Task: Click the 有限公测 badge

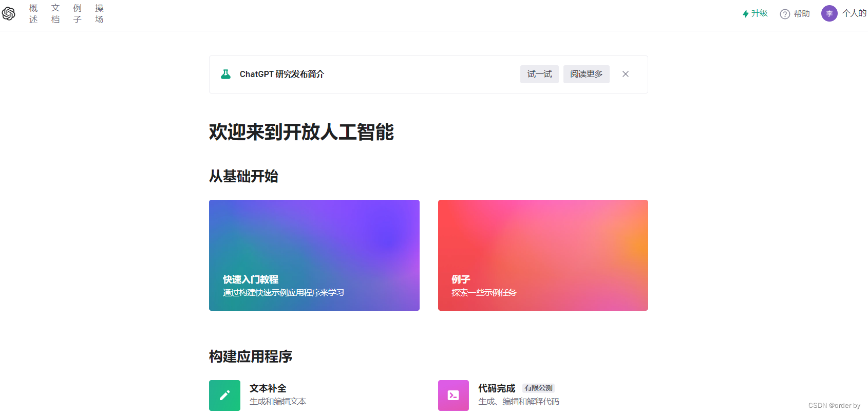Action: coord(539,388)
